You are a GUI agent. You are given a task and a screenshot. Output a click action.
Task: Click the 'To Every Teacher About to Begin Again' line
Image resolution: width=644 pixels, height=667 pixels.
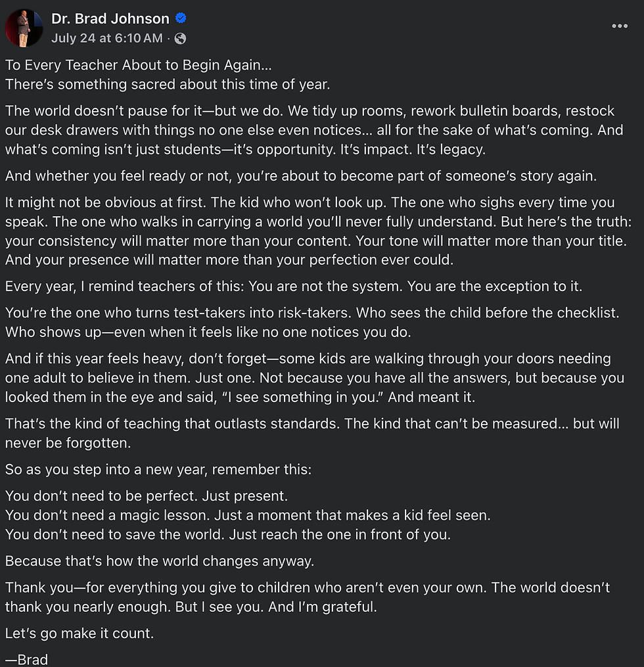click(x=138, y=65)
